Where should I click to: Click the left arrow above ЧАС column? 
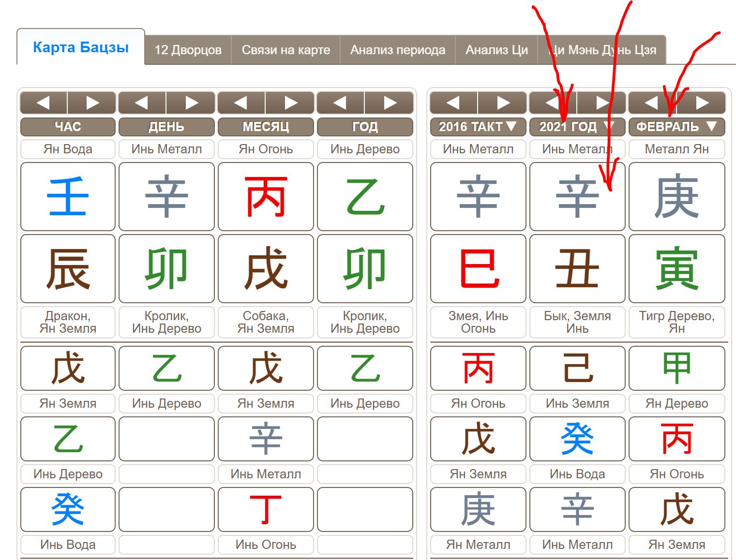(x=44, y=103)
